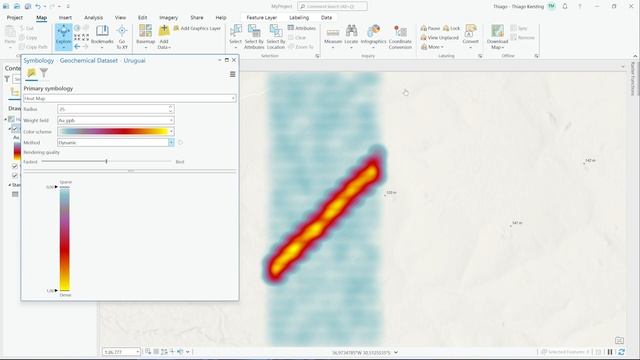Open the Basemap gallery
The image size is (640, 360).
tap(145, 36)
